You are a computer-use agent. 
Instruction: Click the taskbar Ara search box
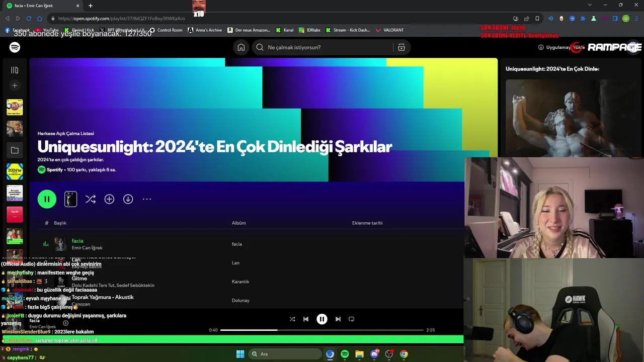pyautogui.click(x=286, y=354)
